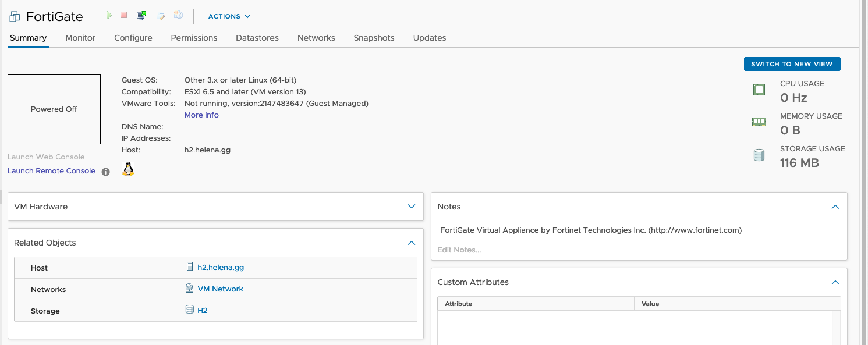Click the Launch Console monitor icon
The height and width of the screenshot is (345, 868).
[x=141, y=16]
